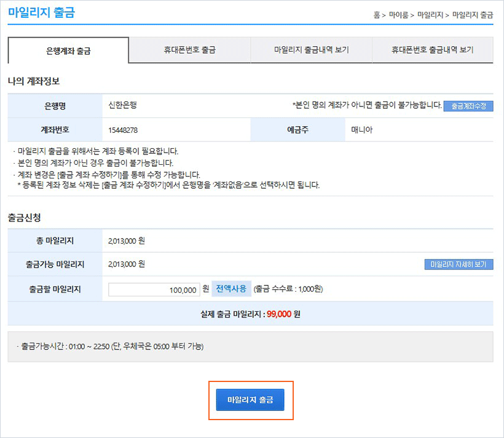Submit with the blue 마일리지 출금 button
This screenshot has width=504, height=438.
tap(251, 400)
